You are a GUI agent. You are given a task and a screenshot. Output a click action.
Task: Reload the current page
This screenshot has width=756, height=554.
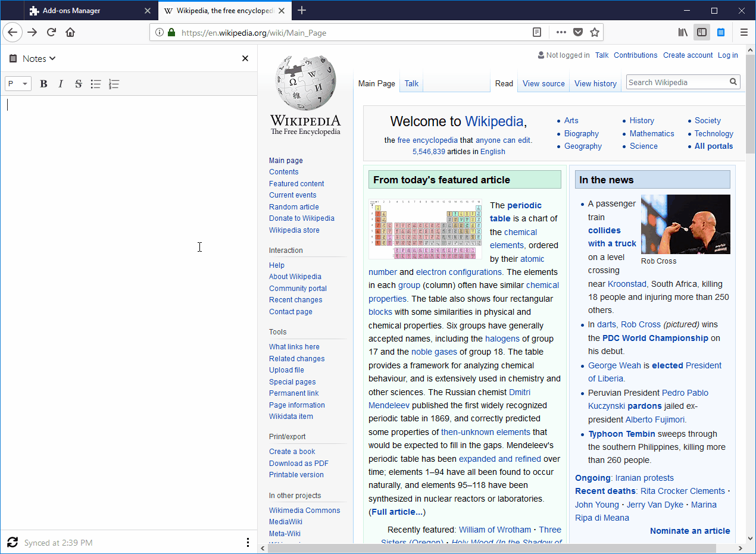tap(51, 32)
